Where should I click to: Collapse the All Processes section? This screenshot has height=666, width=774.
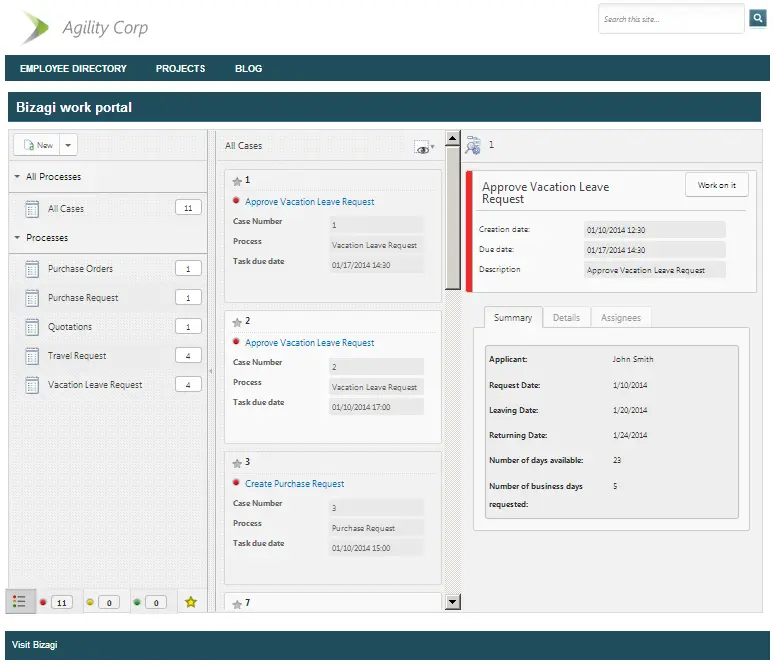[17, 176]
